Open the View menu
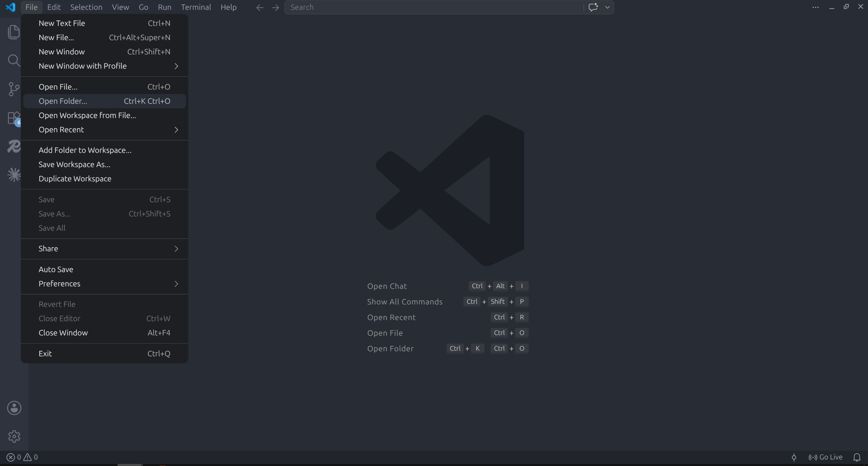868x466 pixels. [120, 7]
